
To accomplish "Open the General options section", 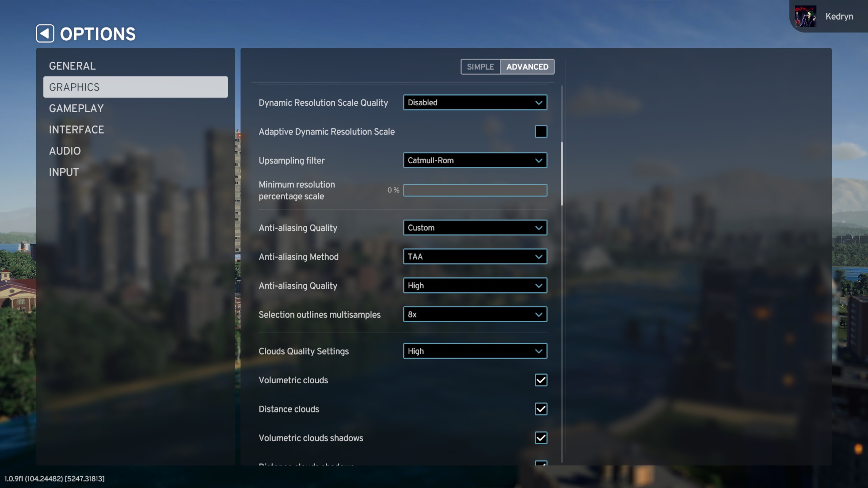I will click(x=72, y=66).
